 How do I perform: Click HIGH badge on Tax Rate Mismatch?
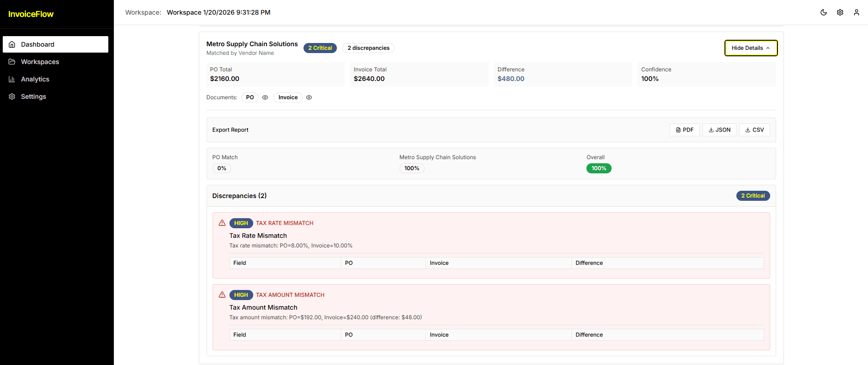(241, 223)
